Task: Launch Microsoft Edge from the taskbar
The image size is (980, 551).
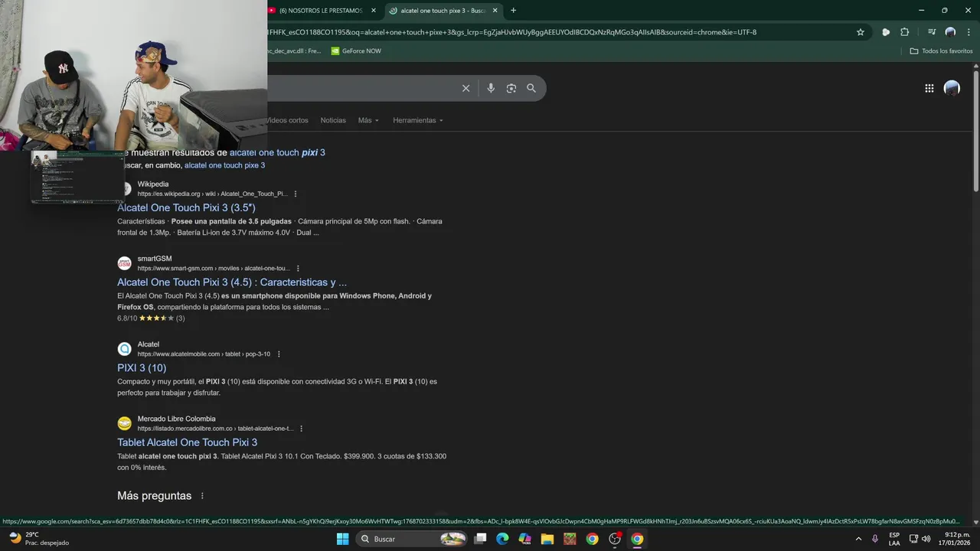Action: point(502,539)
